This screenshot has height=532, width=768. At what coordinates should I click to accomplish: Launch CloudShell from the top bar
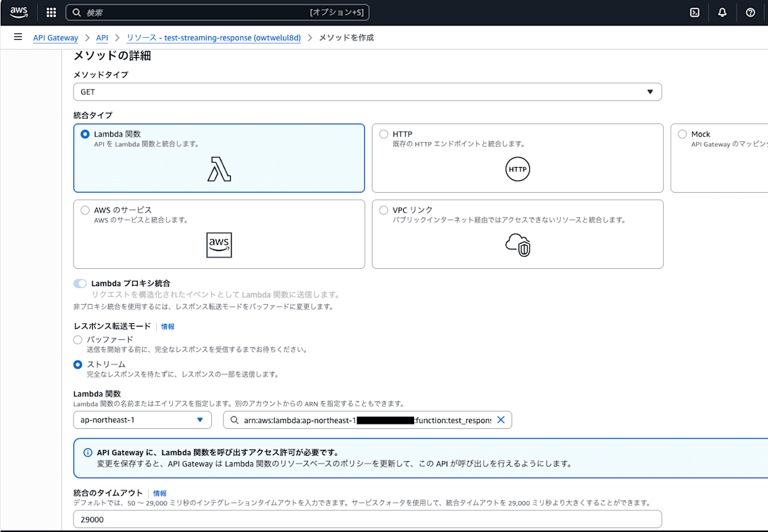click(694, 12)
